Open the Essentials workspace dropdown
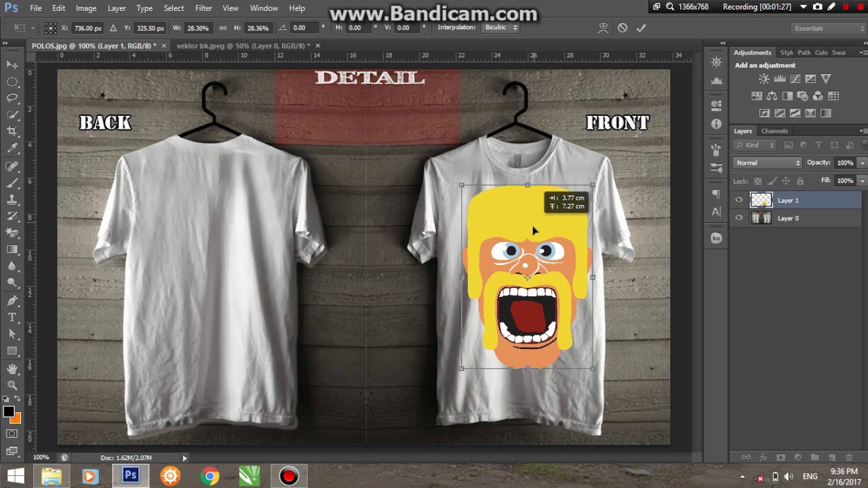Screen dimensions: 868x488 point(829,28)
